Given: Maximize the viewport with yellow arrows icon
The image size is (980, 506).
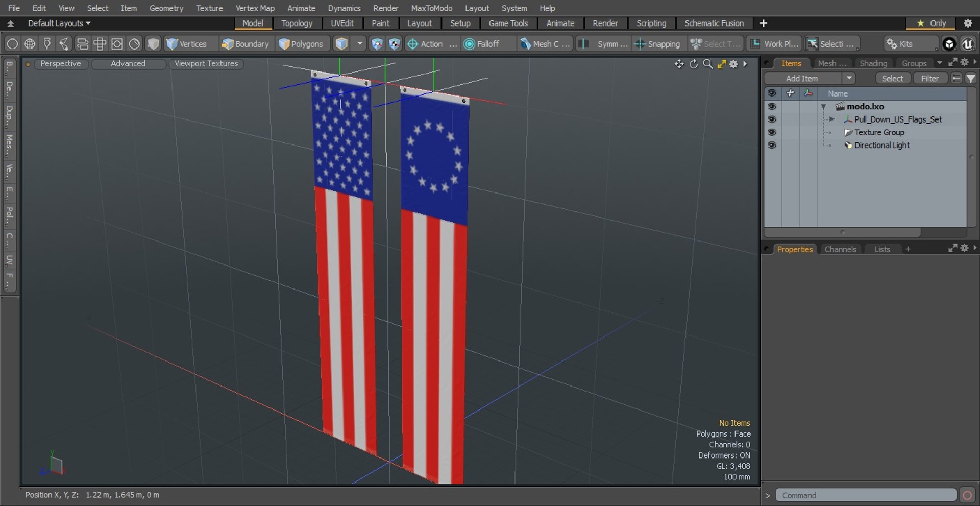Looking at the screenshot, I should coord(721,64).
